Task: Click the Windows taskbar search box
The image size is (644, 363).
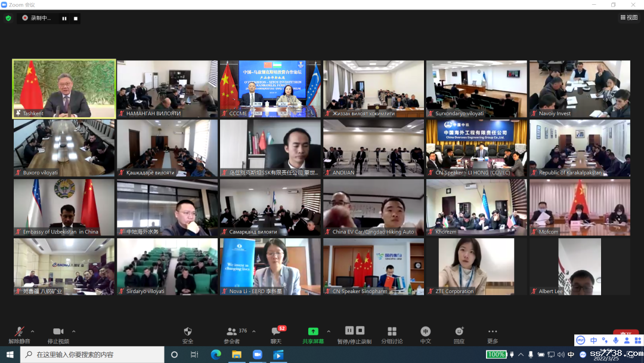Action: (92, 355)
